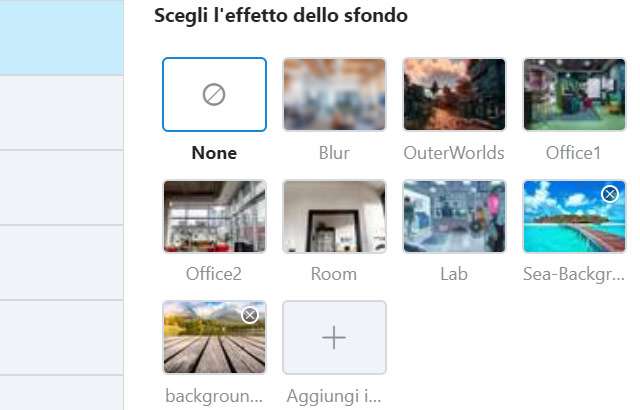Click the no-effect circle slash icon

214,94
